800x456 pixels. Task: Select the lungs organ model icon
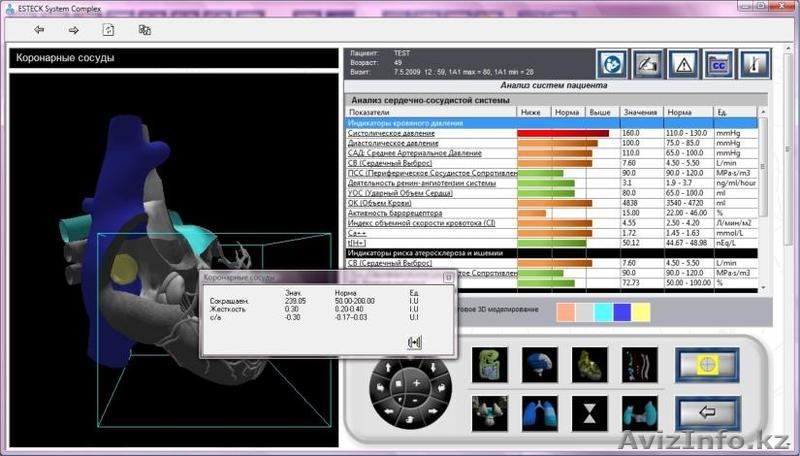point(540,412)
